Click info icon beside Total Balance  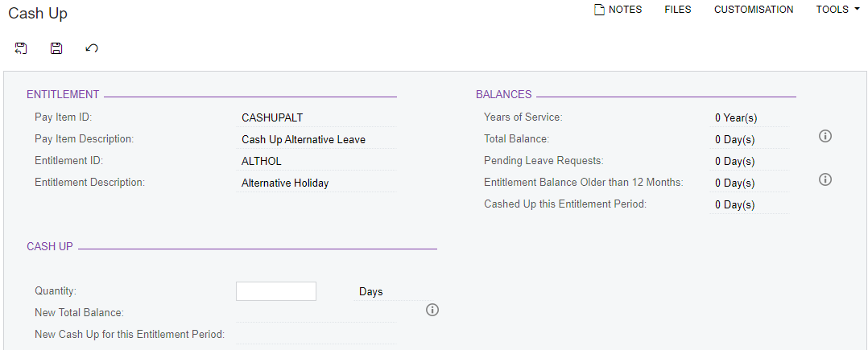click(x=825, y=136)
